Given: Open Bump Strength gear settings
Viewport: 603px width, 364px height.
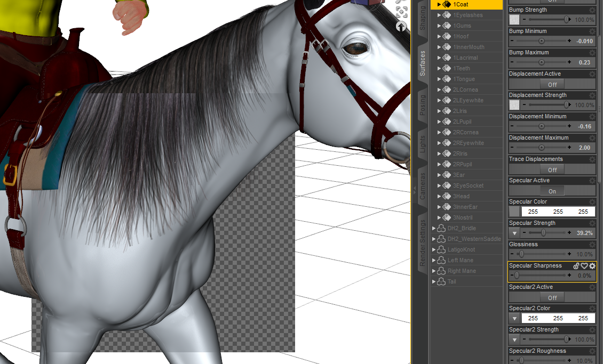Looking at the screenshot, I should coord(592,10).
